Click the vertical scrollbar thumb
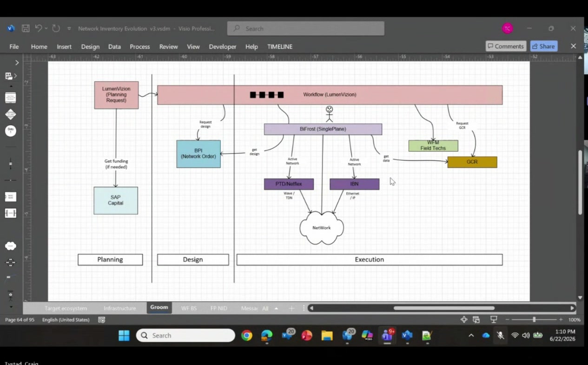The image size is (588, 365). (580, 182)
